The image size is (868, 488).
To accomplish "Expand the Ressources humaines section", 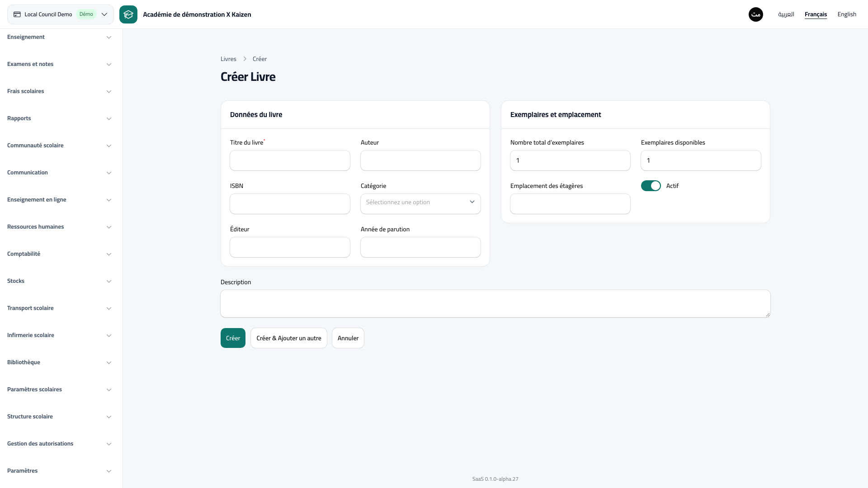I will pos(59,227).
